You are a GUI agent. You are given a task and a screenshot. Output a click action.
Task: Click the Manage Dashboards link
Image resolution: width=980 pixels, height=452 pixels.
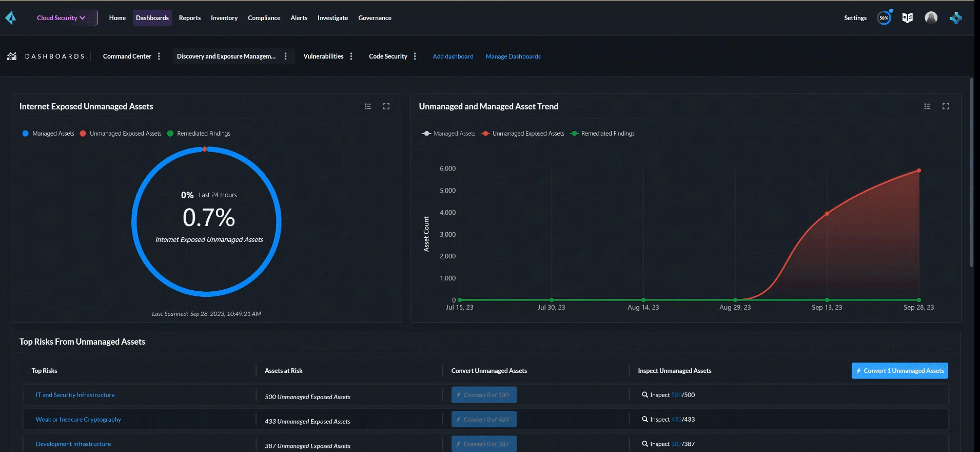513,56
